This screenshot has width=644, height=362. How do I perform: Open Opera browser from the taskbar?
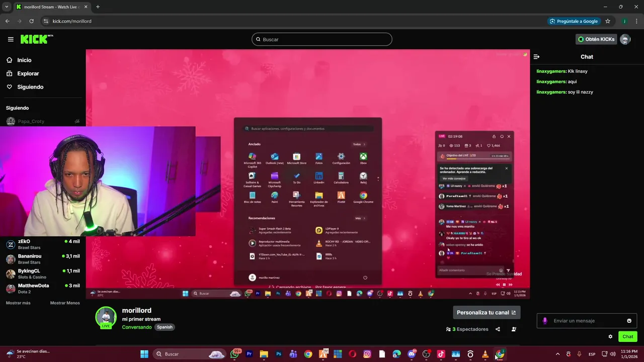[352, 354]
